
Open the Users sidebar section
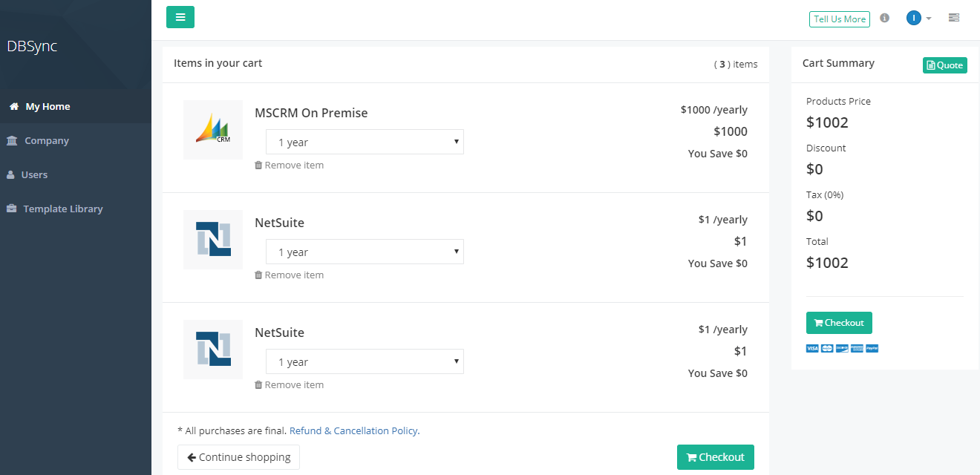34,175
